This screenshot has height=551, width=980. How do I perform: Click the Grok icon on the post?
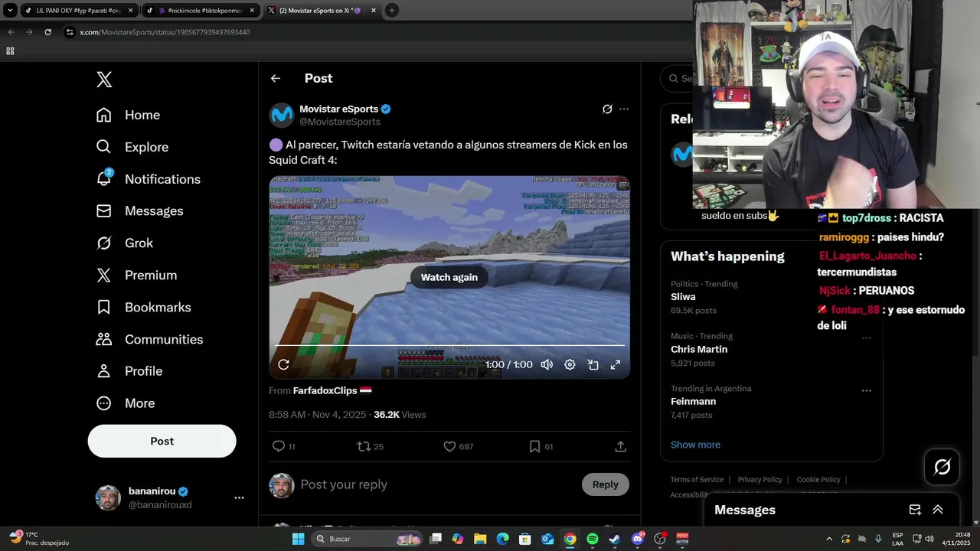point(607,109)
